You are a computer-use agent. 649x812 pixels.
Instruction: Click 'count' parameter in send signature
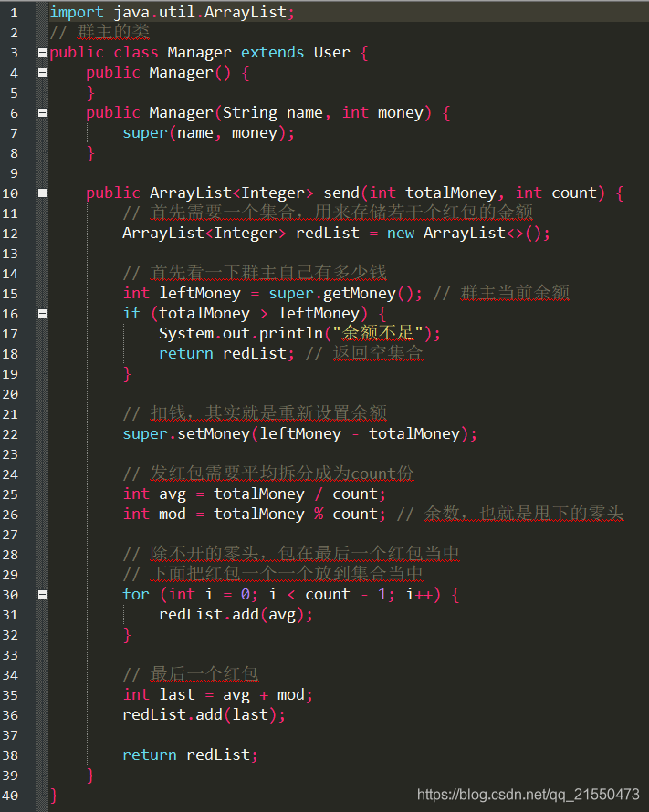(574, 193)
